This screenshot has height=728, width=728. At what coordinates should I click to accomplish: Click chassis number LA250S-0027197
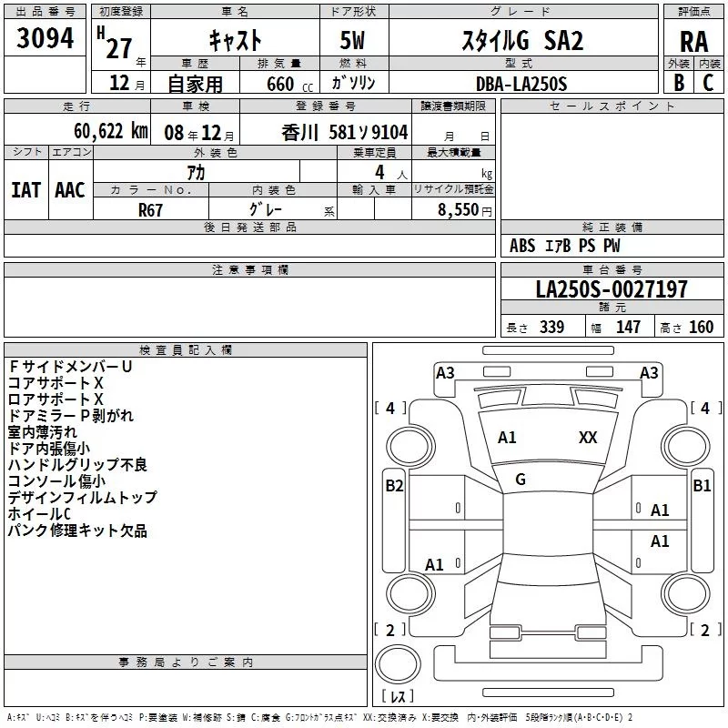click(x=612, y=289)
